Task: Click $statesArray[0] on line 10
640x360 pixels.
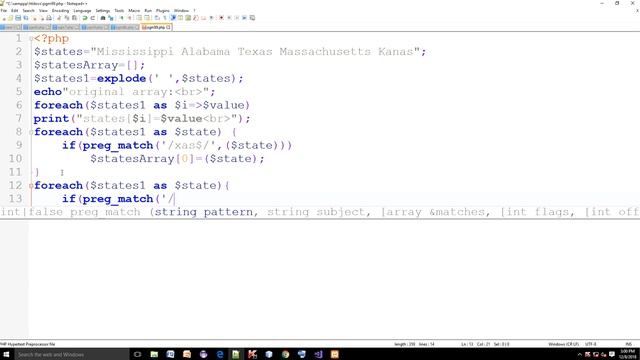Action: 142,159
